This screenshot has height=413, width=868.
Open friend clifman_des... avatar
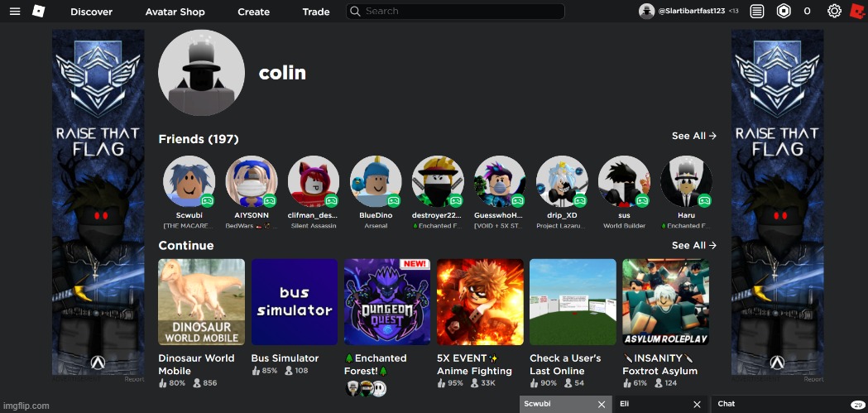point(314,181)
